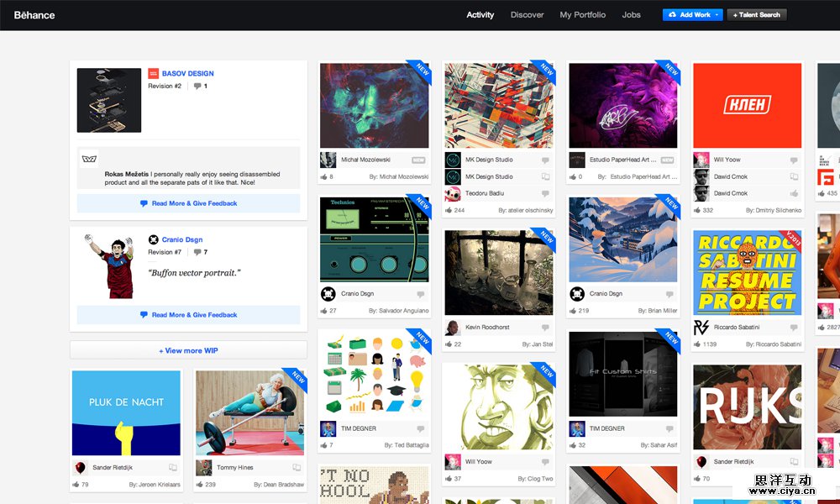
Task: Click Rokas Mežetis avatar icon in the comment
Action: point(89,158)
